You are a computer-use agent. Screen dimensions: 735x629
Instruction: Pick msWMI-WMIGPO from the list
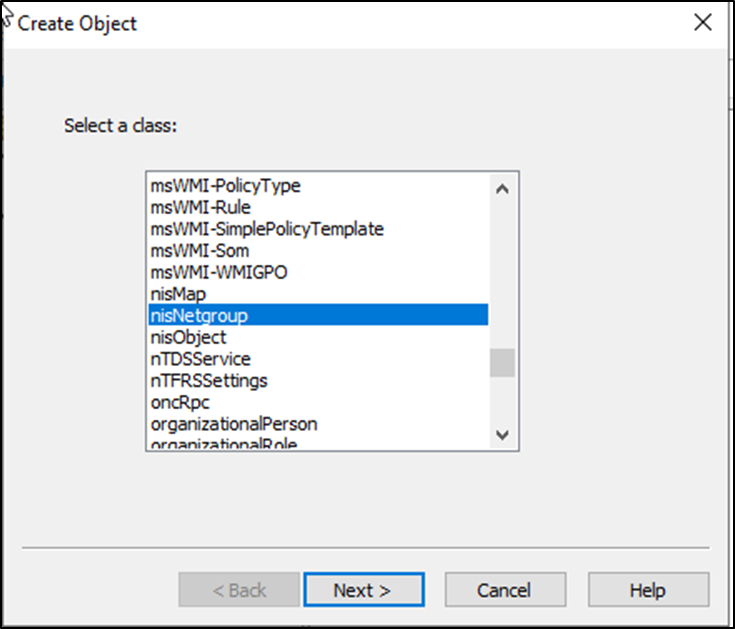(211, 272)
